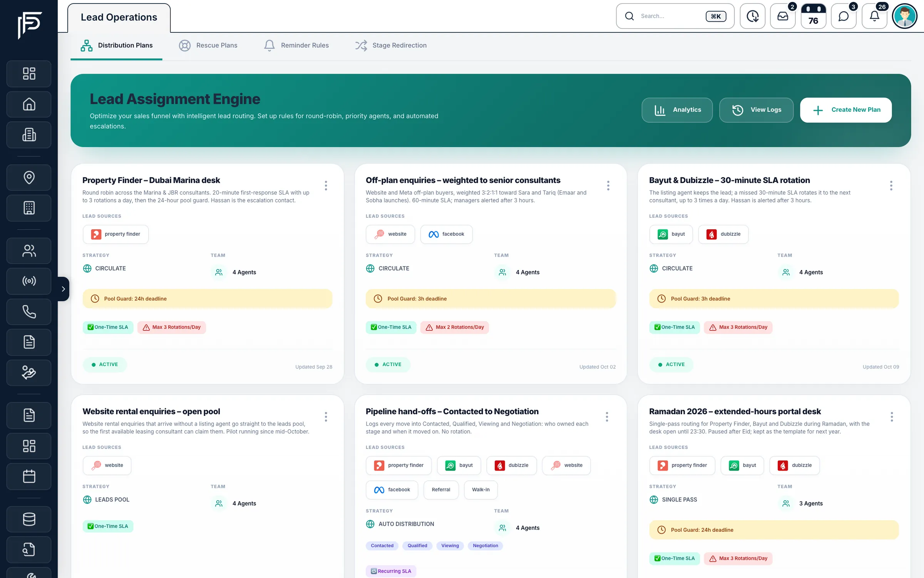Open the home icon in sidebar
Viewport: 924px width, 578px height.
click(x=29, y=104)
